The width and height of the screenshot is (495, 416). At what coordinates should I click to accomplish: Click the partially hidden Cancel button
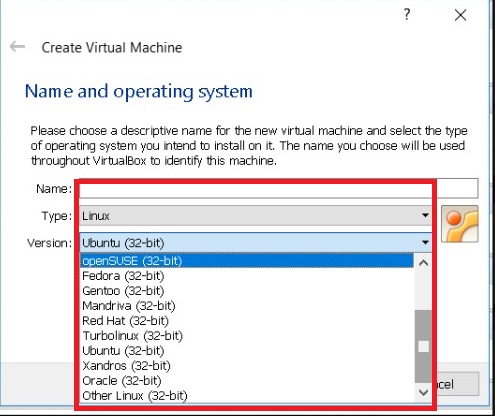pyautogui.click(x=458, y=384)
